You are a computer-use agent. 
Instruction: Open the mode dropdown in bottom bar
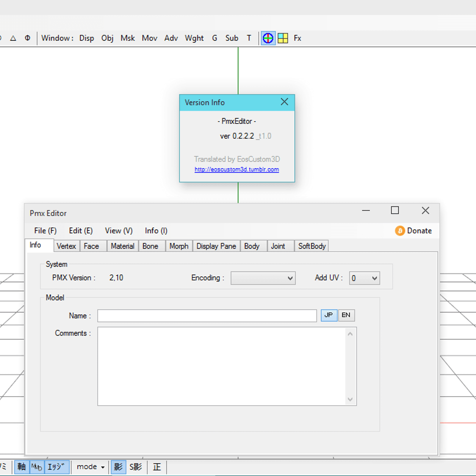pos(90,467)
